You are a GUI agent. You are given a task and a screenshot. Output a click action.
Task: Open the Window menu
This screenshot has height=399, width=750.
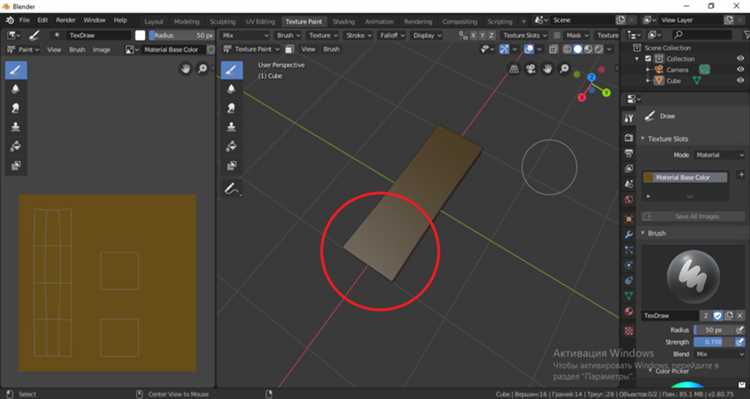tap(94, 20)
